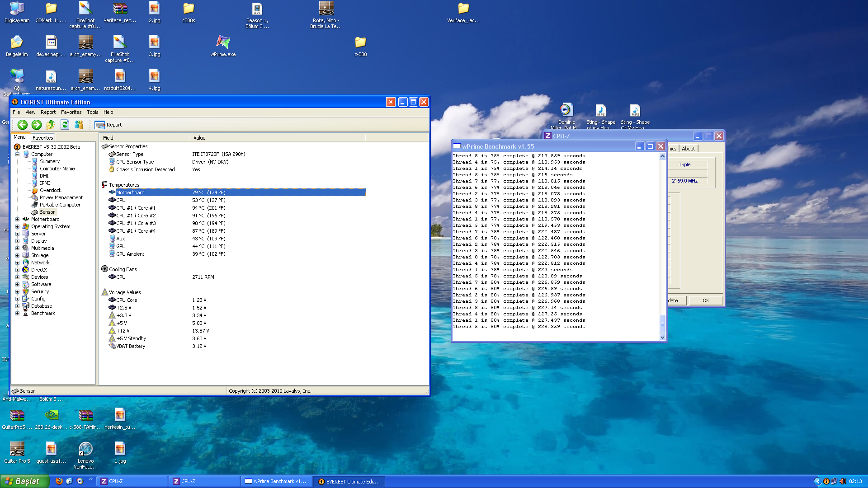Click the green Back arrow in EVEREST toolbar
The height and width of the screenshot is (488, 868).
click(23, 125)
